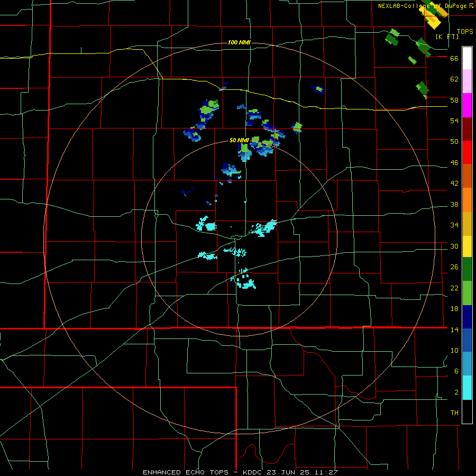Click the '23 JUN 25' date in caption
The image size is (476, 476).
click(x=289, y=472)
